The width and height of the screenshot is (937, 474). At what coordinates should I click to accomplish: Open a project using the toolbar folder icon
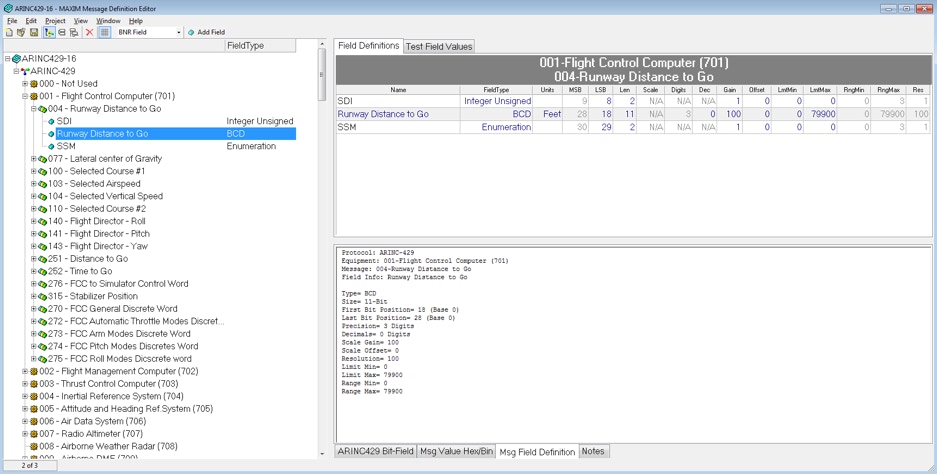tap(21, 32)
